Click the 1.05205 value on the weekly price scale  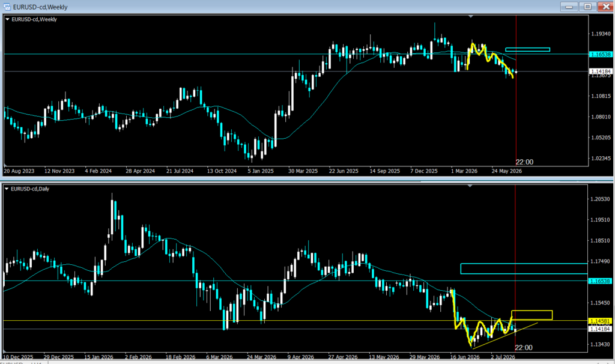coord(601,138)
